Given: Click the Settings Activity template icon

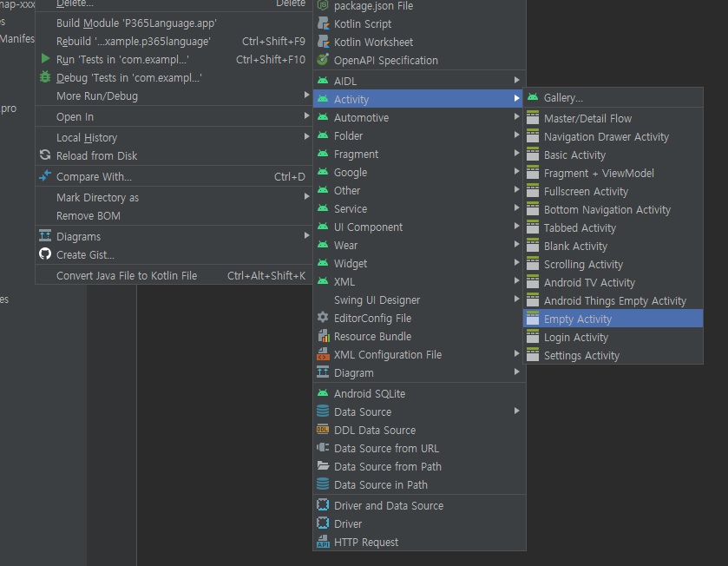Looking at the screenshot, I should click(533, 355).
